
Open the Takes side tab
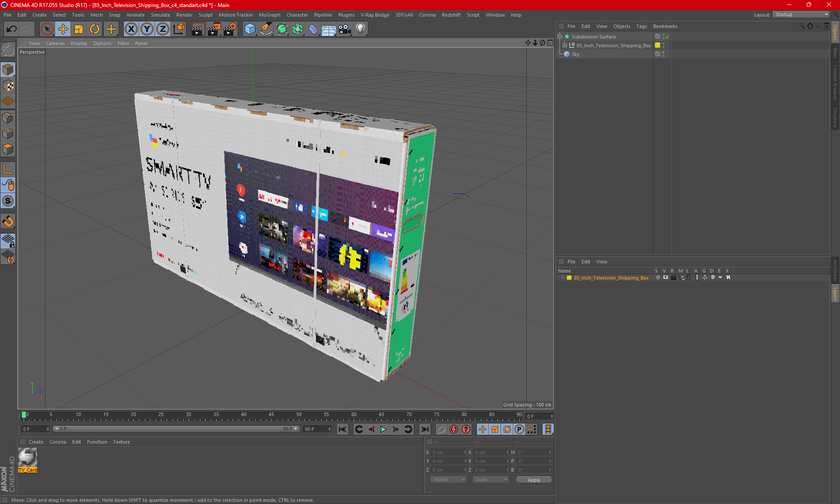[835, 53]
